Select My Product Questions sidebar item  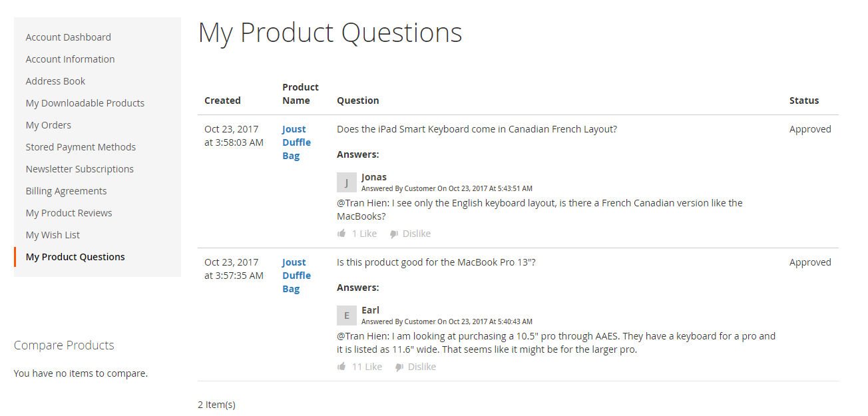pyautogui.click(x=75, y=257)
